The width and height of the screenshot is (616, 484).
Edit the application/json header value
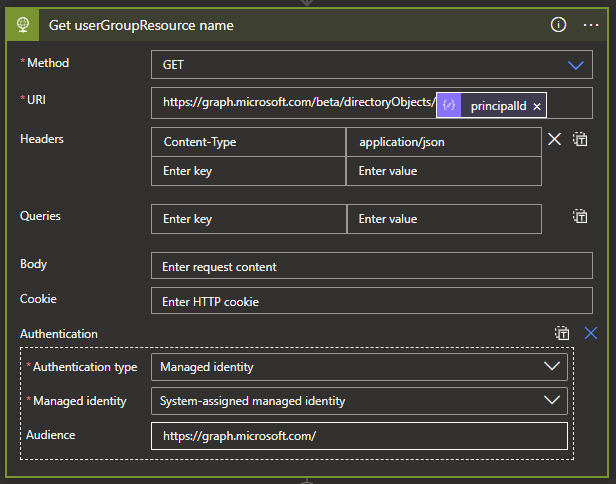point(444,142)
